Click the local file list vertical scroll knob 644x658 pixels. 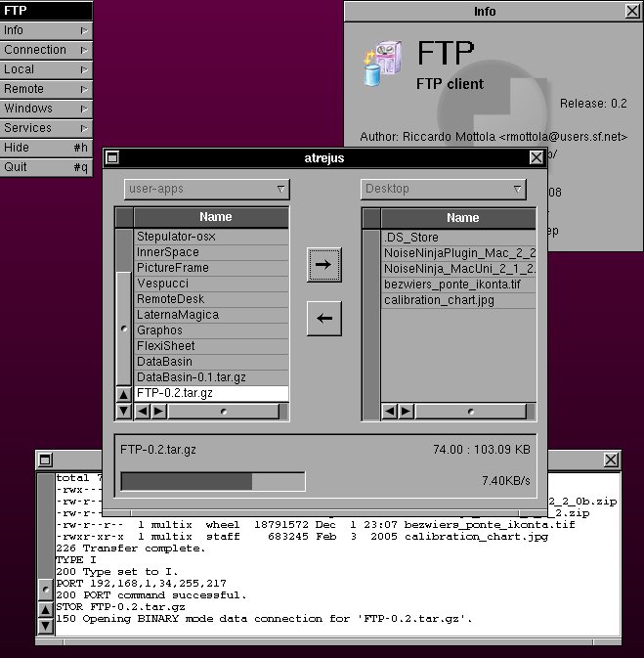click(124, 329)
